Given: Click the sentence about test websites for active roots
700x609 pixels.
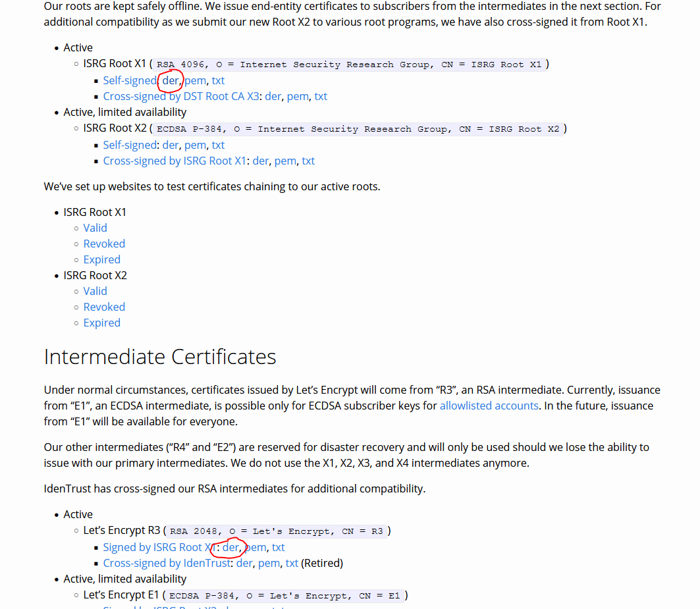Looking at the screenshot, I should 212,186.
